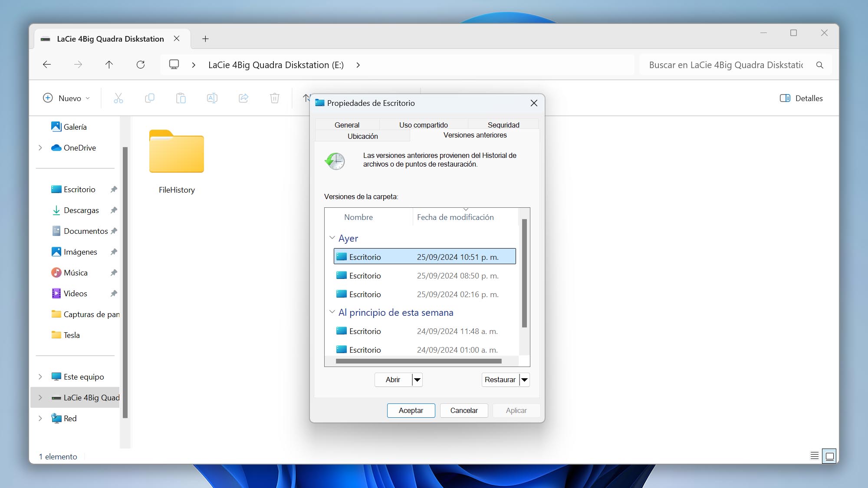The width and height of the screenshot is (868, 488).
Task: Close the Propiedades de Escritorio dialog
Action: pyautogui.click(x=534, y=103)
